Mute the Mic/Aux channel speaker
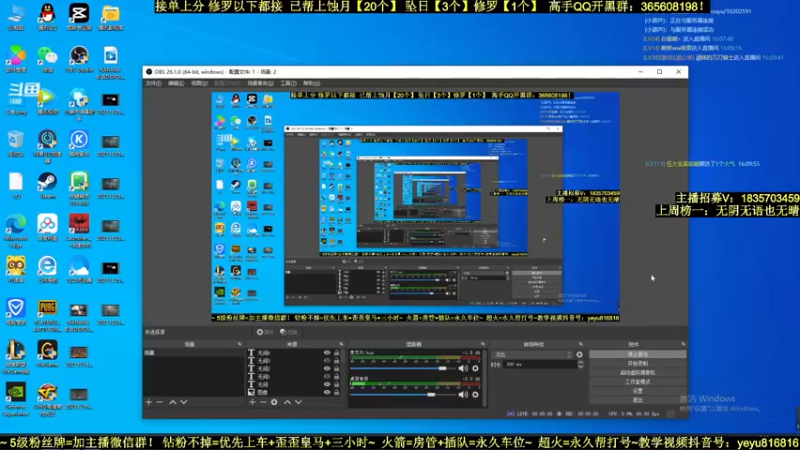This screenshot has height=450, width=800. click(x=463, y=368)
